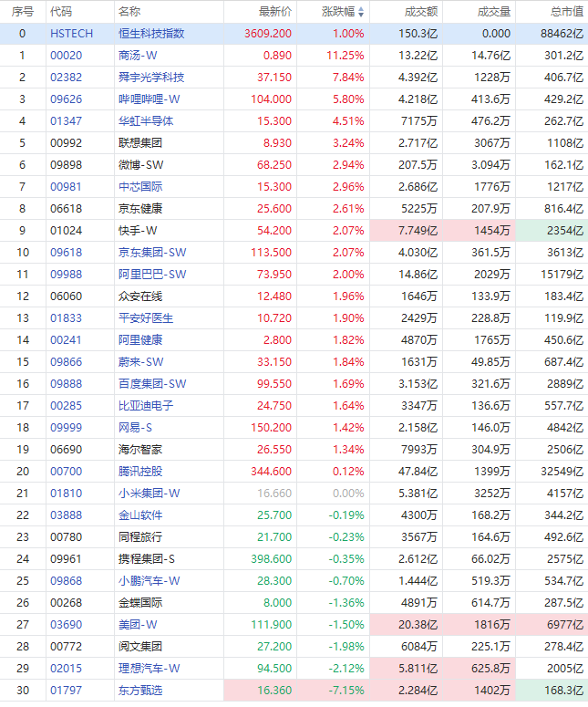Viewport: 588px width, 707px height.
Task: Open 中芯国际 stock
Action: [x=140, y=187]
